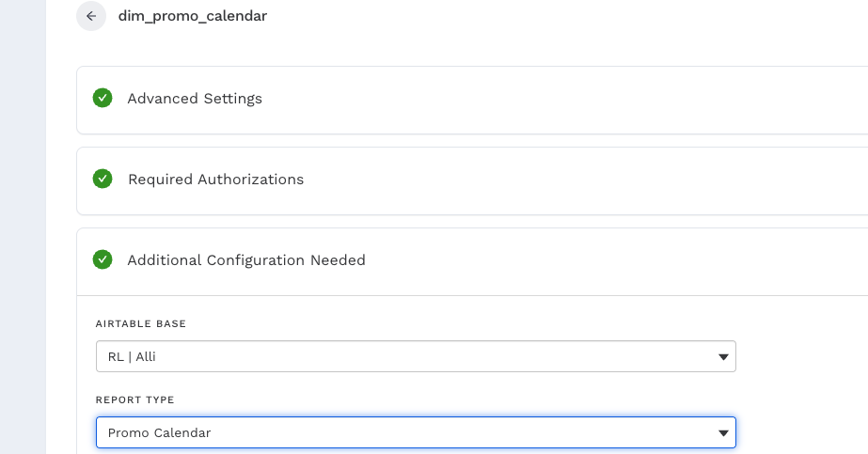Open the Airtable Base dropdown arrow
The height and width of the screenshot is (454, 868).
pos(723,357)
